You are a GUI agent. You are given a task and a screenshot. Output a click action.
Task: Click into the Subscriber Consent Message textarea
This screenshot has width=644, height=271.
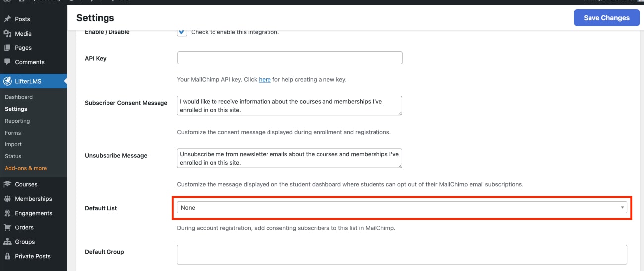[x=290, y=105]
